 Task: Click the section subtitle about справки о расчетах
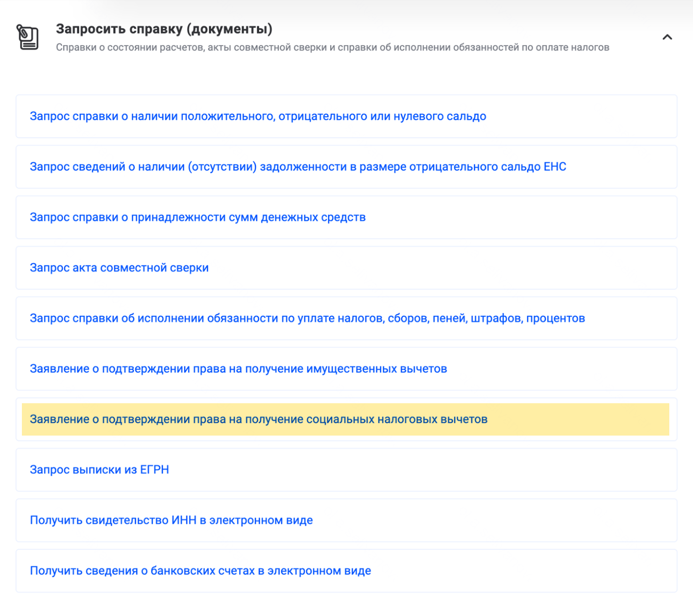point(333,46)
